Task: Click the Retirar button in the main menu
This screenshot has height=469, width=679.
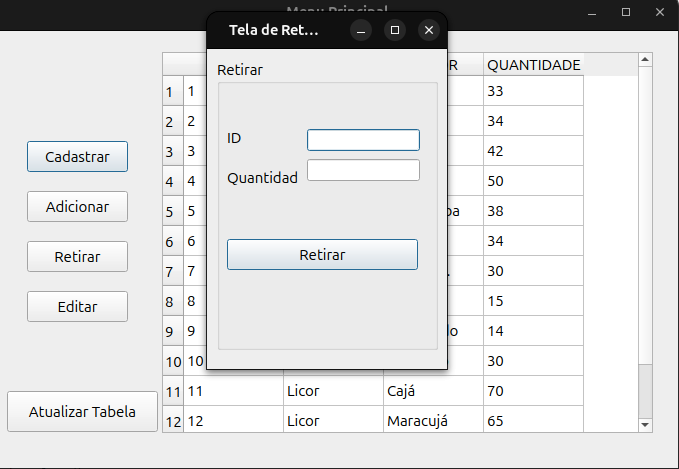Action: point(78,256)
